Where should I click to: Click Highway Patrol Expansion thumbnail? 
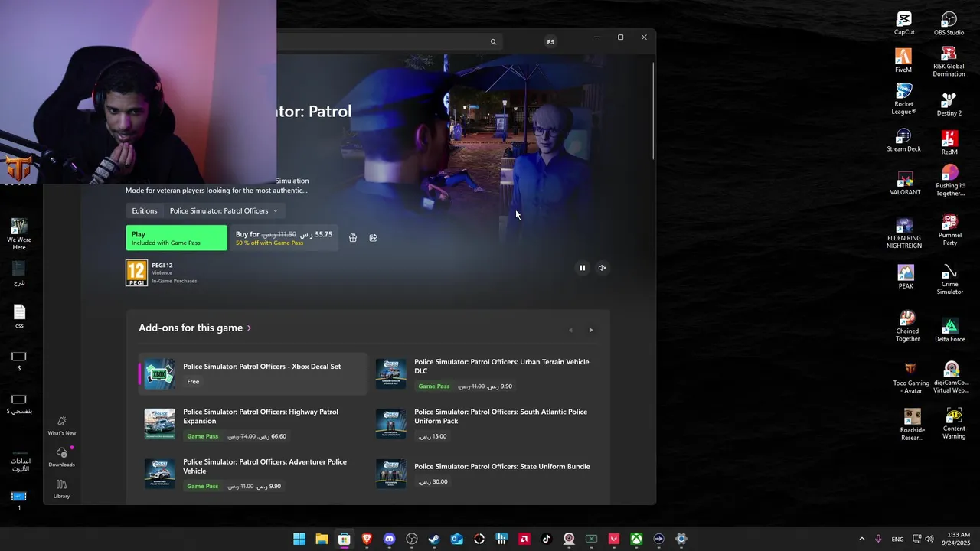coord(159,424)
